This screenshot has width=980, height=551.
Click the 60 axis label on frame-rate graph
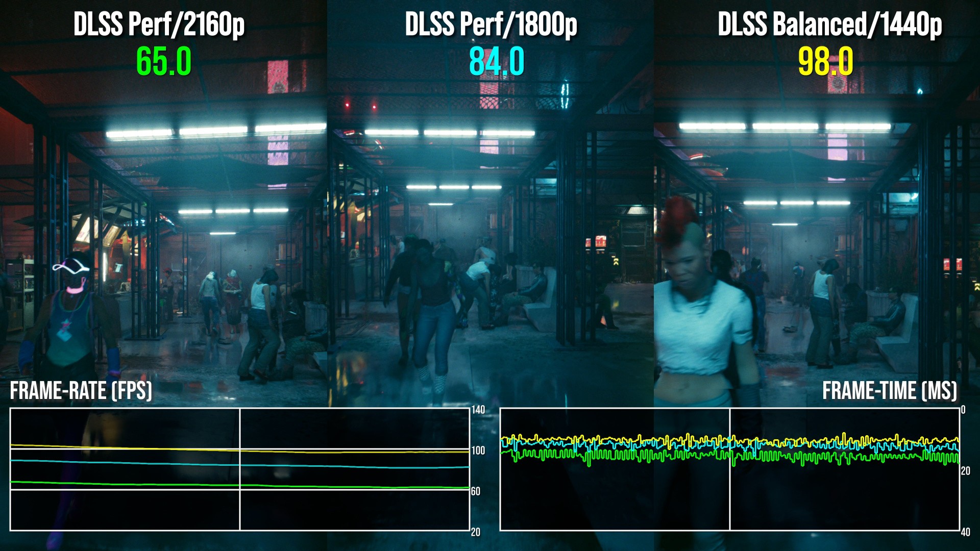pyautogui.click(x=475, y=491)
